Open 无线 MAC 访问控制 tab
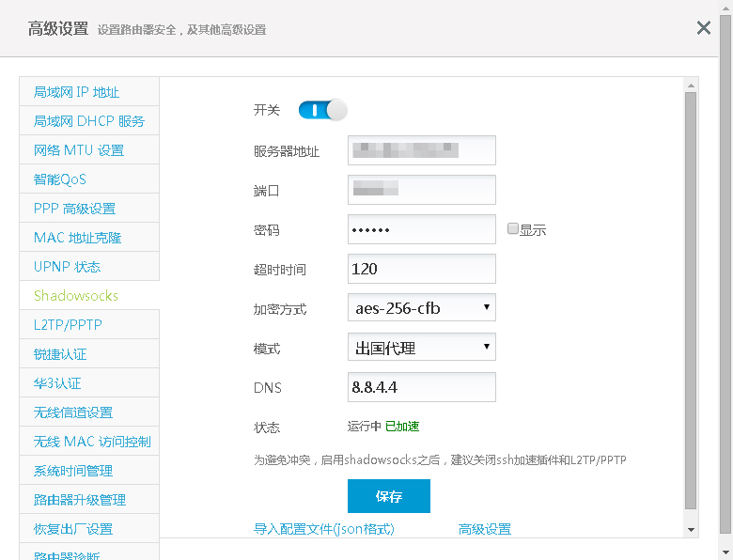The width and height of the screenshot is (733, 560). click(x=89, y=442)
